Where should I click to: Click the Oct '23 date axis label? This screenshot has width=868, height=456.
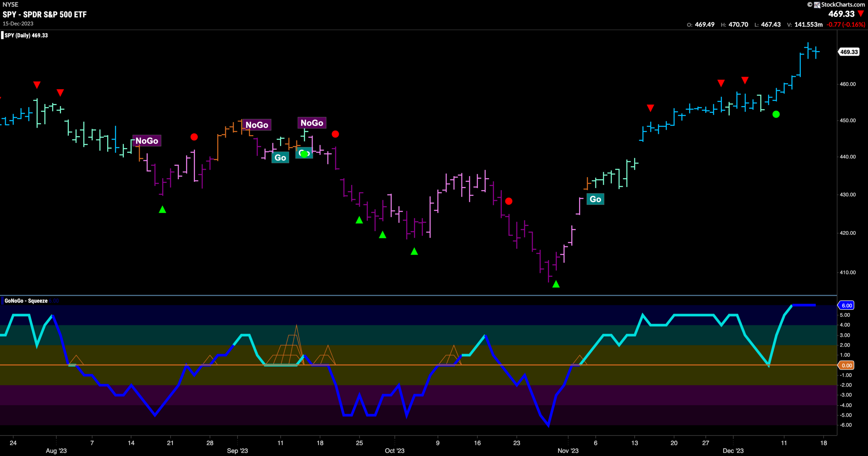point(395,451)
